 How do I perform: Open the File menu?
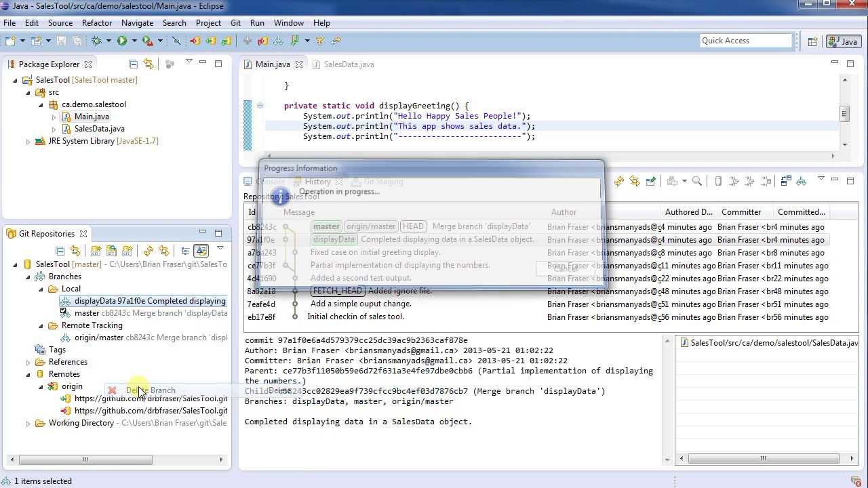point(9,23)
